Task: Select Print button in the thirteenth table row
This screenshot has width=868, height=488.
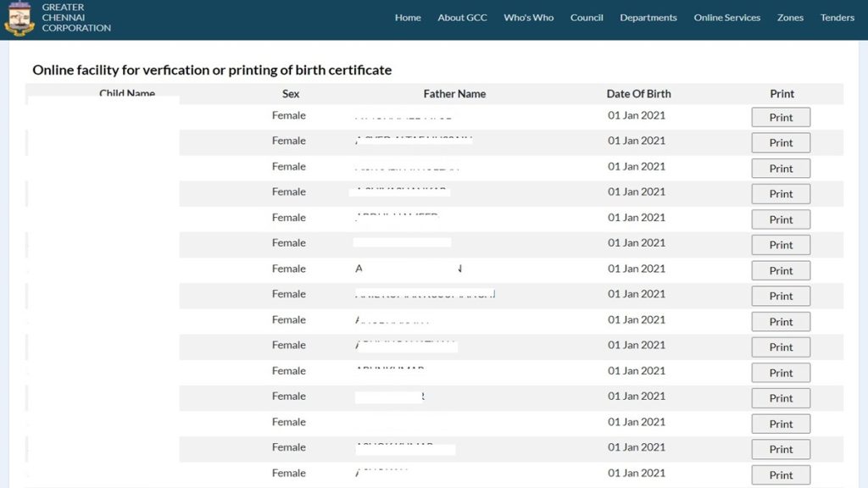Action: pyautogui.click(x=781, y=424)
